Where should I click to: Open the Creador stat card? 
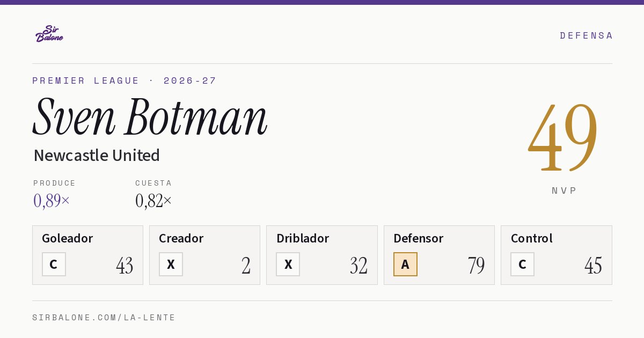(204, 255)
